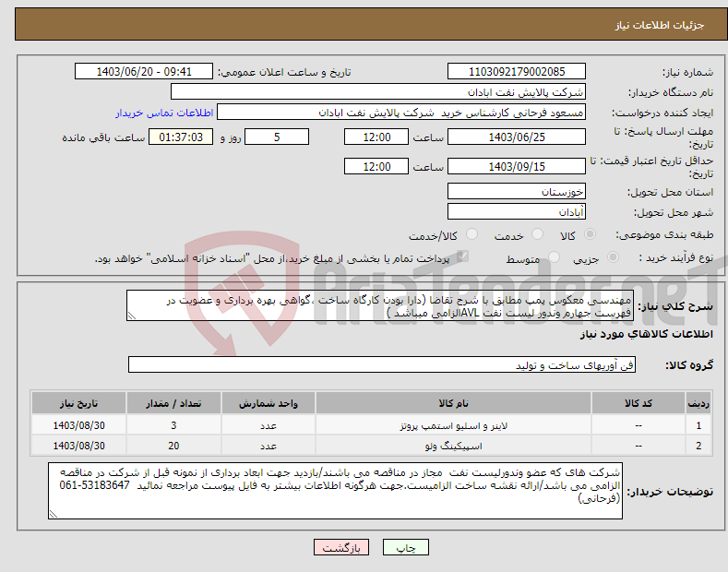Select the کالا radio button
Viewport: 728px width, 572px height.
coord(590,234)
